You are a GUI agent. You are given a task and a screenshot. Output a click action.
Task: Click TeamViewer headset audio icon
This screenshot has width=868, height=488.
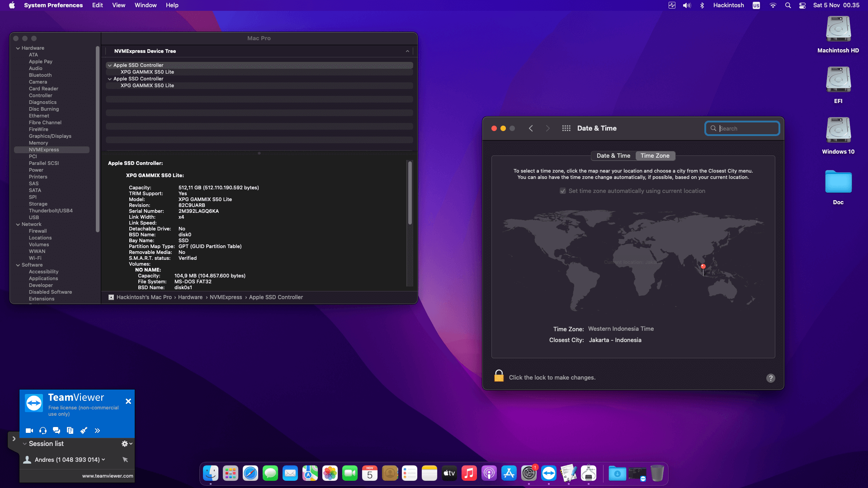tap(43, 431)
